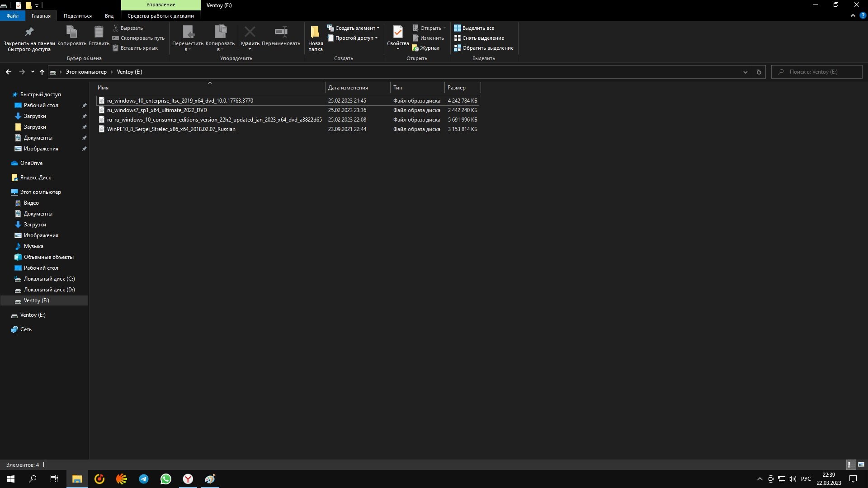Refresh the Ventoy (E:) folder
The image size is (868, 488).
(759, 72)
